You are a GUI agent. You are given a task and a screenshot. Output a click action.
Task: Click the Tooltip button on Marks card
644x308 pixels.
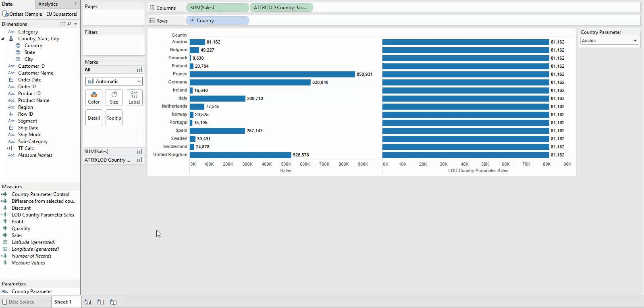(114, 118)
